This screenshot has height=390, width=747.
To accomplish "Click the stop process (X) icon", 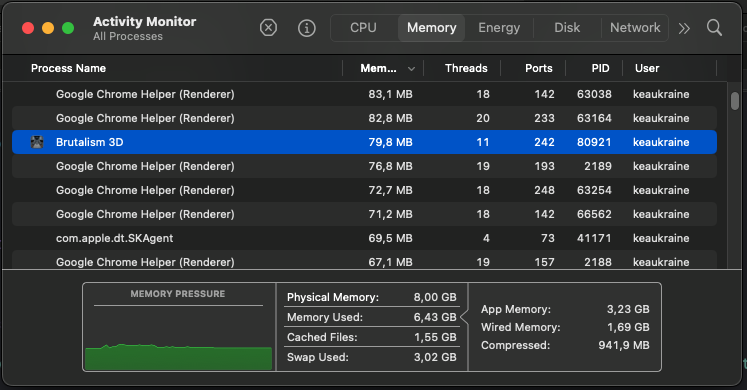I will tap(268, 28).
